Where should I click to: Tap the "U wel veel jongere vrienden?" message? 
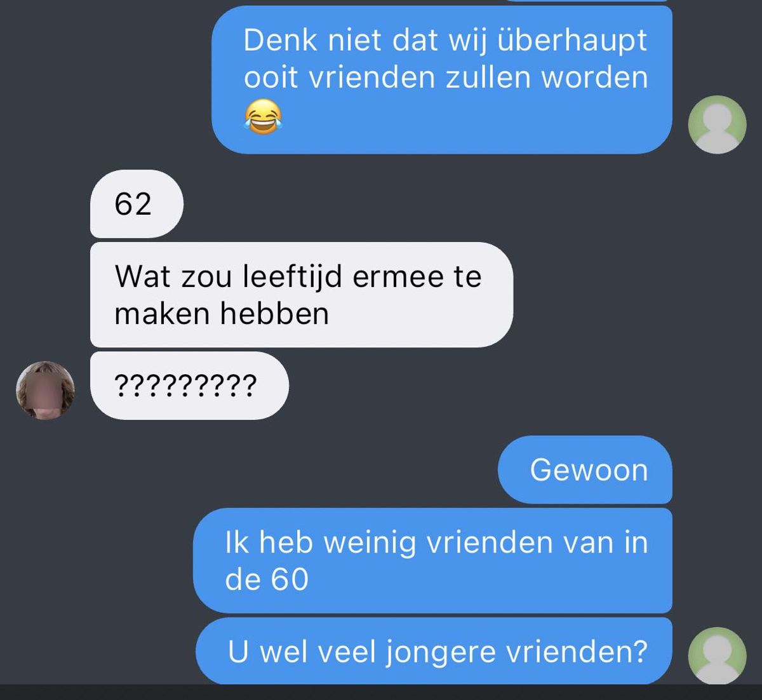click(434, 651)
